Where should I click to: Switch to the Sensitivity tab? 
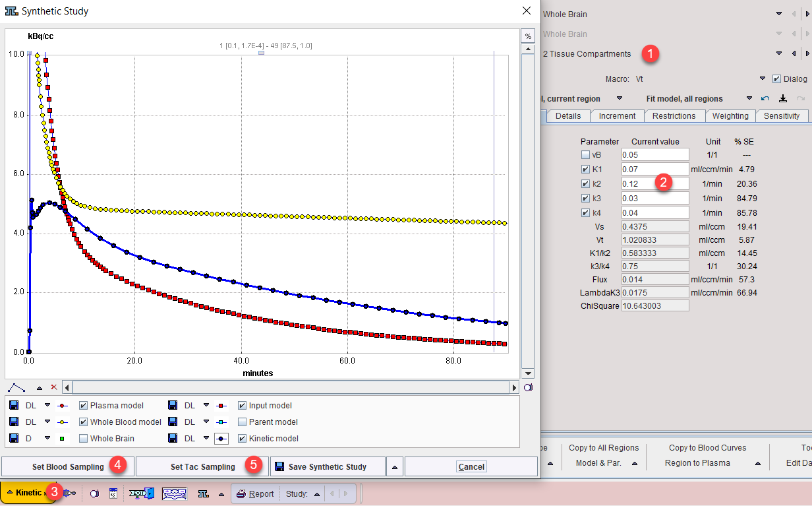click(x=782, y=116)
